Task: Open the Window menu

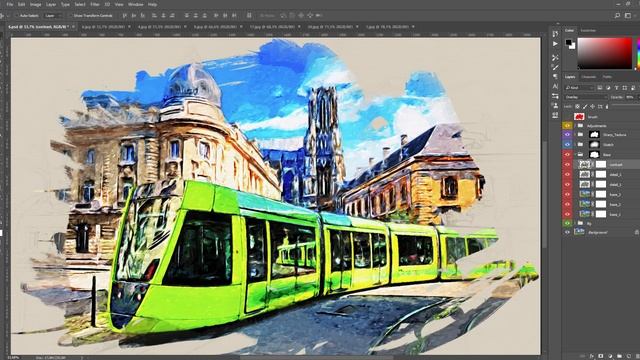Action: tap(136, 4)
